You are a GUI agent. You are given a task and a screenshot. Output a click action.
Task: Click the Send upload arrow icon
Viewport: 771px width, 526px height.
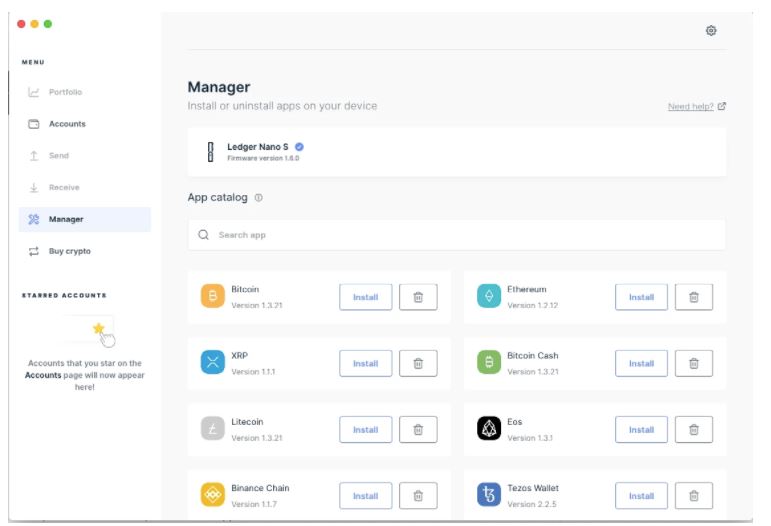(x=33, y=156)
